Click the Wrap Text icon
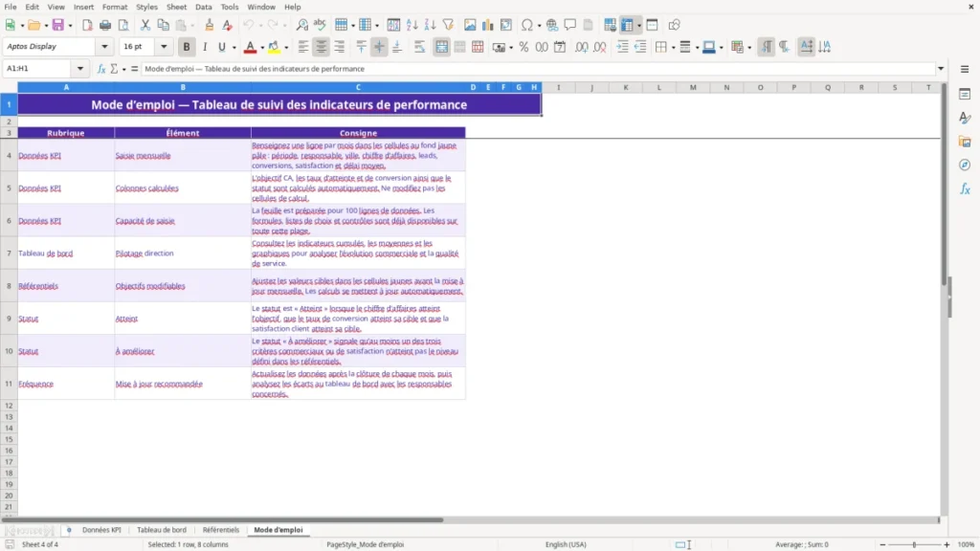The height and width of the screenshot is (551, 980). click(420, 47)
